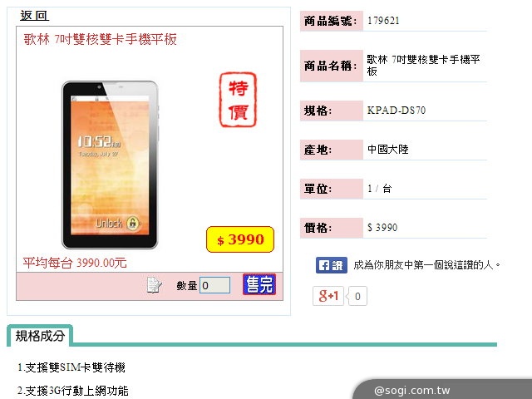Click the note document icon beside 數量

pos(154,285)
